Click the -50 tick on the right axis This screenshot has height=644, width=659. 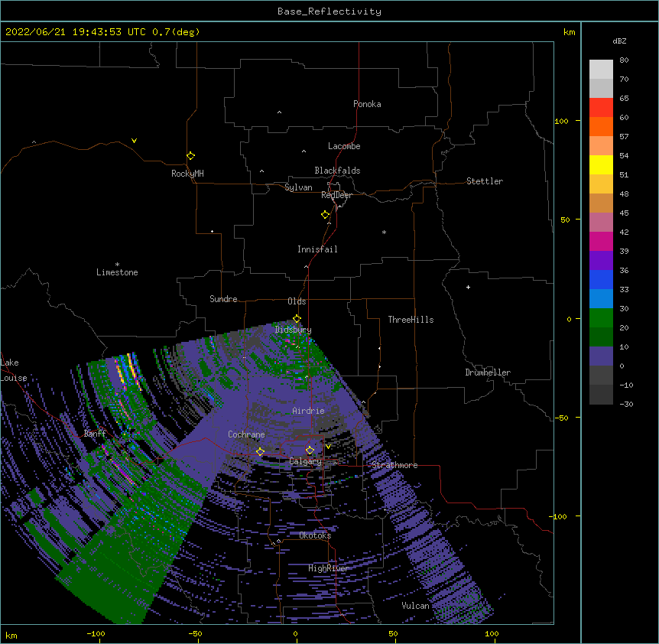click(561, 418)
